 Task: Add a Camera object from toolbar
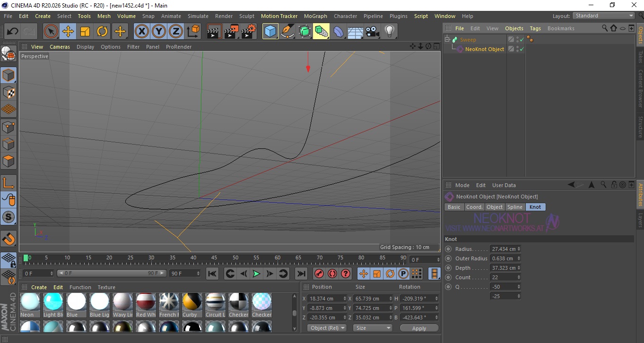[x=372, y=32]
